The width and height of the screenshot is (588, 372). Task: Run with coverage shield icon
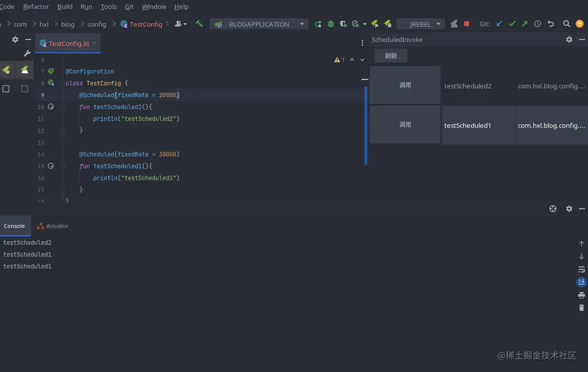click(x=343, y=24)
